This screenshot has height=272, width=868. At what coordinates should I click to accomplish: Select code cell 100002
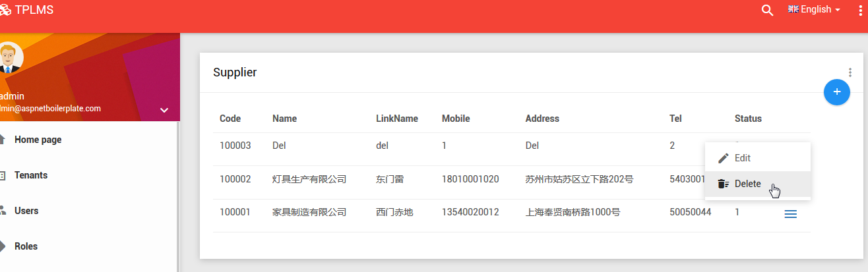pyautogui.click(x=235, y=178)
